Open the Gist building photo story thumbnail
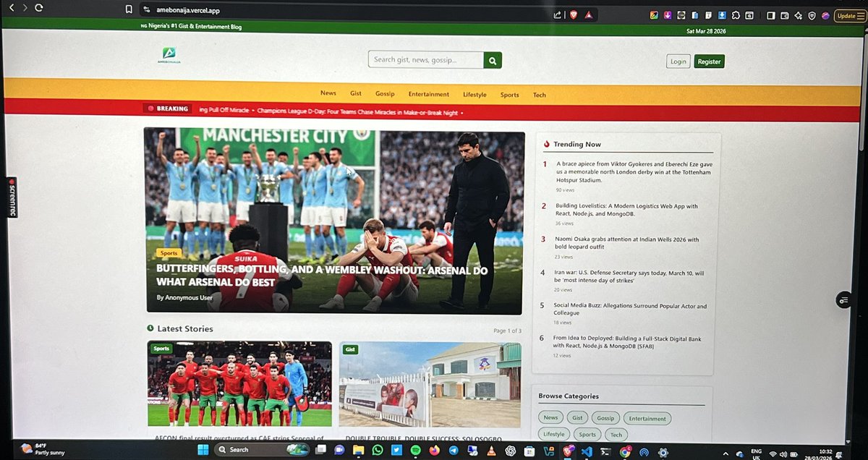 [x=430, y=384]
